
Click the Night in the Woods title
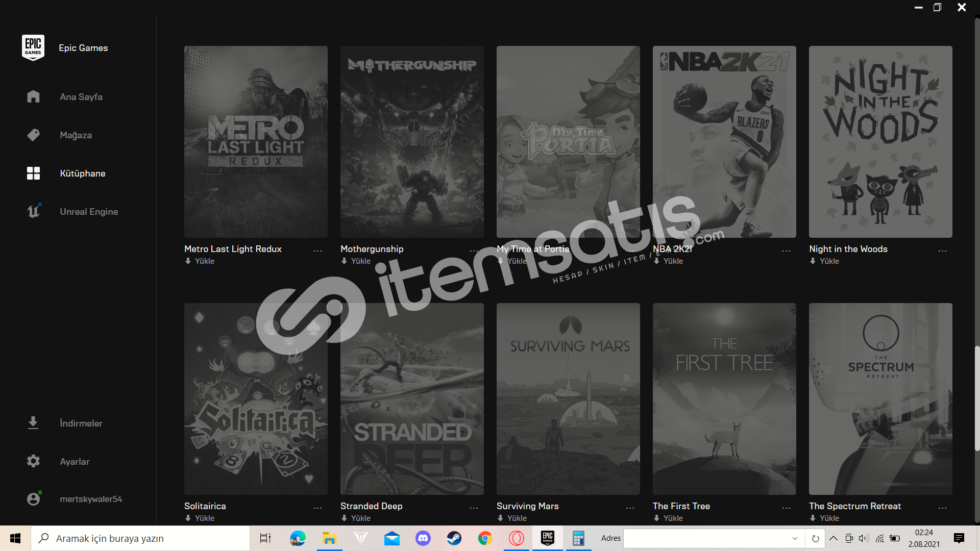click(x=848, y=249)
